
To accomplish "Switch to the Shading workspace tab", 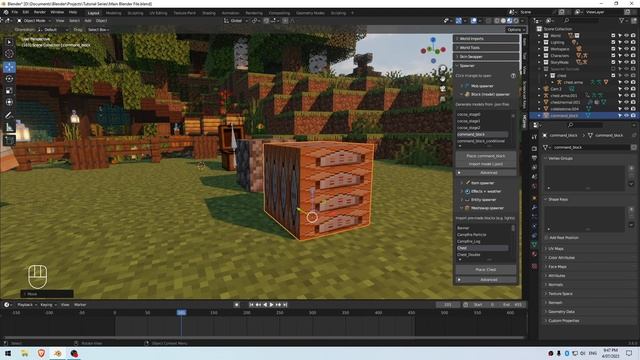I will pyautogui.click(x=209, y=13).
